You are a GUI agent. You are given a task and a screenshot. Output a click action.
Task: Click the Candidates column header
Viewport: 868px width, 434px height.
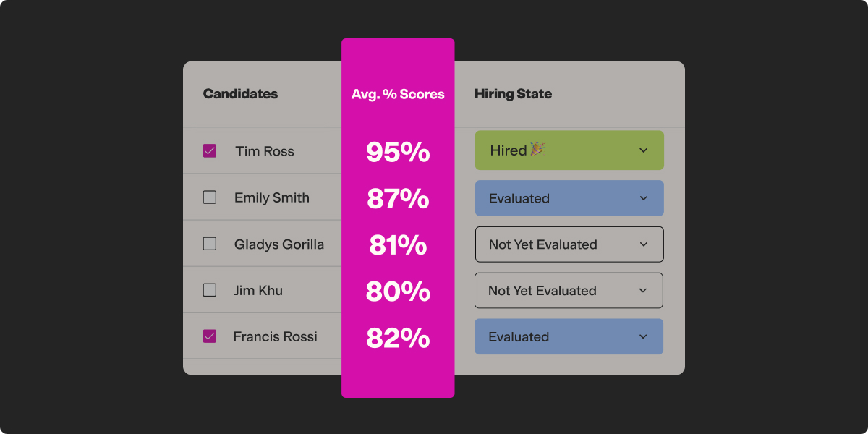coord(241,93)
